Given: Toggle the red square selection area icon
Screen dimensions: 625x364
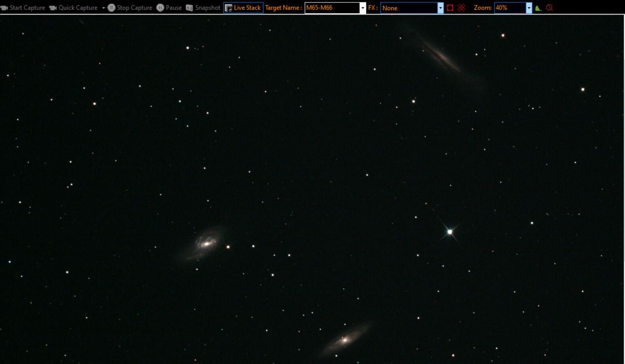Looking at the screenshot, I should click(x=450, y=8).
